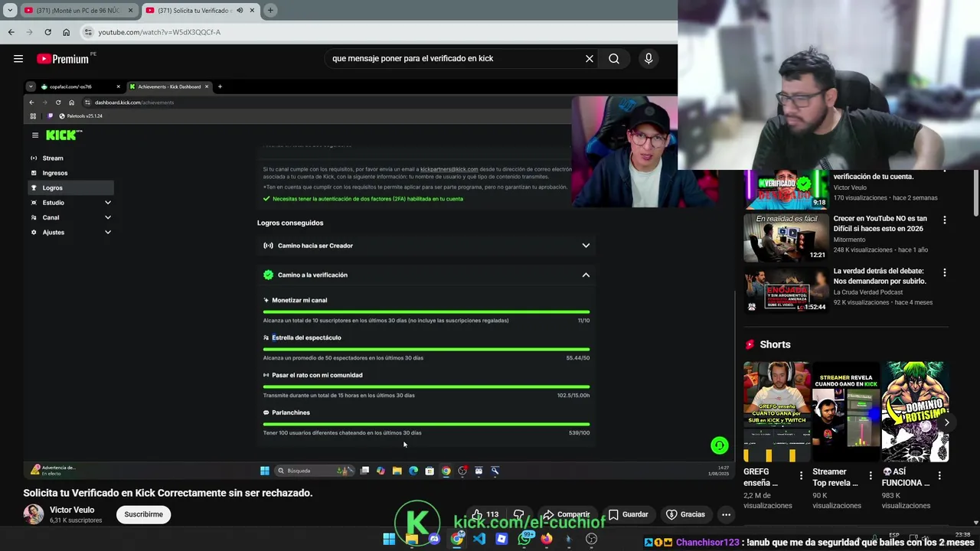The width and height of the screenshot is (980, 551).
Task: Open options for ASÍ FUNCIONA short
Action: [x=939, y=475]
